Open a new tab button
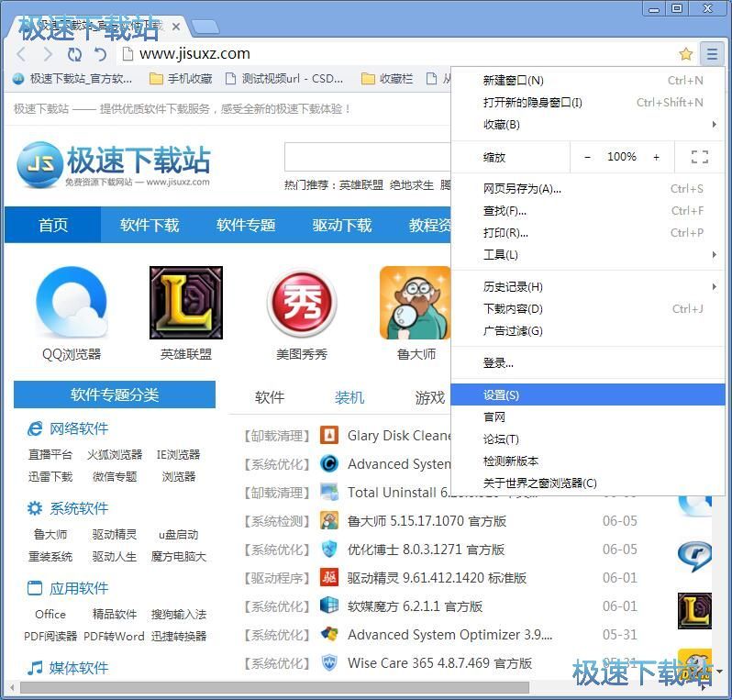The height and width of the screenshot is (700, 732). point(205,28)
